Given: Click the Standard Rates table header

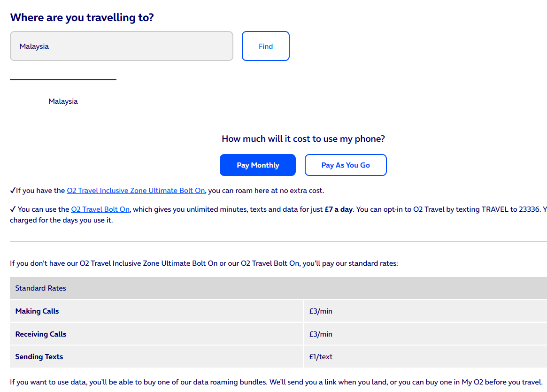Looking at the screenshot, I should [41, 288].
